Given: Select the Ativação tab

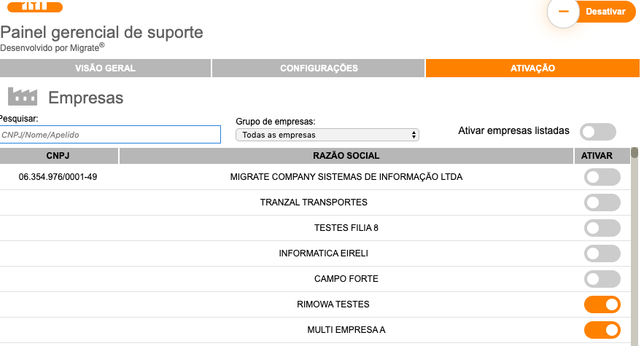Looking at the screenshot, I should point(532,68).
